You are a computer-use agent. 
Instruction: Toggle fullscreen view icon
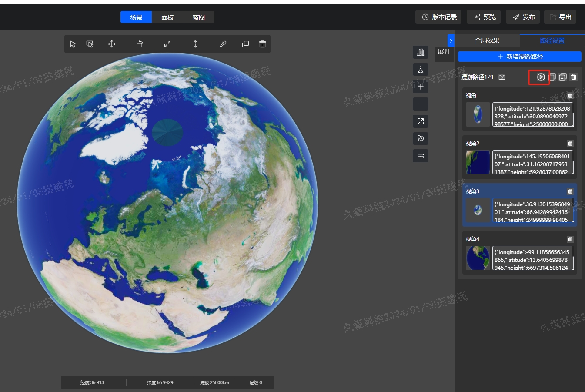(421, 121)
